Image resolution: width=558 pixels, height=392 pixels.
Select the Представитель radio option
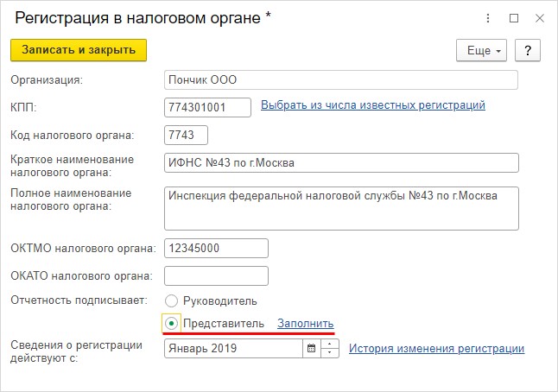coord(171,324)
